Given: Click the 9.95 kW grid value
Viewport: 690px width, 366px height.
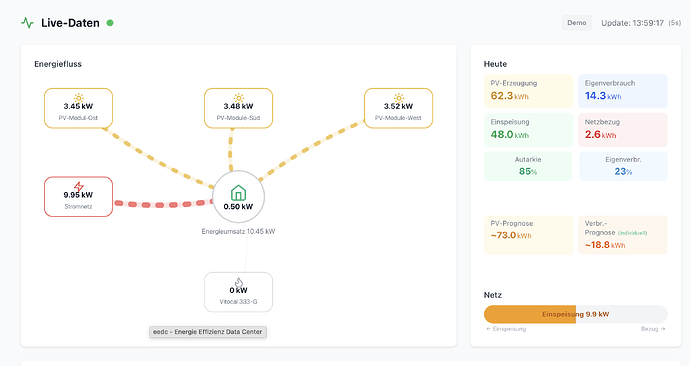Looking at the screenshot, I should [x=78, y=195].
